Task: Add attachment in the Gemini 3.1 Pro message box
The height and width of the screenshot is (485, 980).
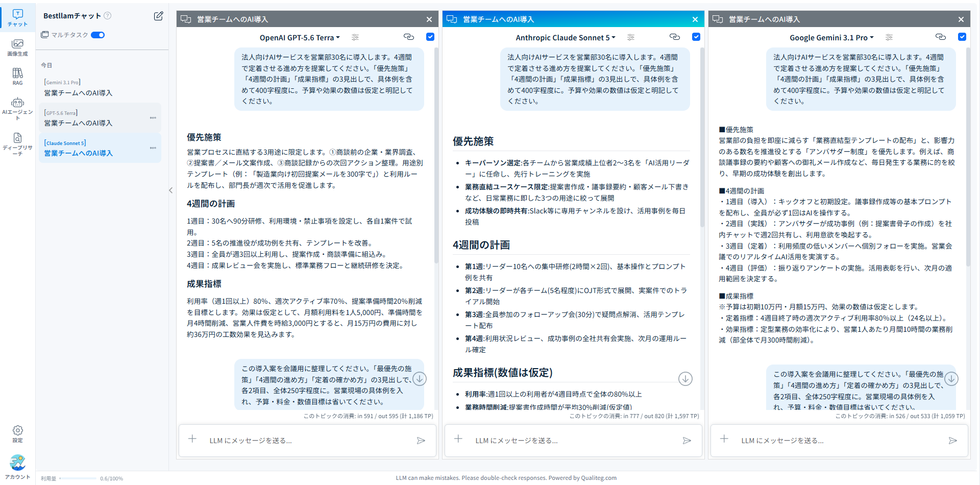Action: coord(724,439)
